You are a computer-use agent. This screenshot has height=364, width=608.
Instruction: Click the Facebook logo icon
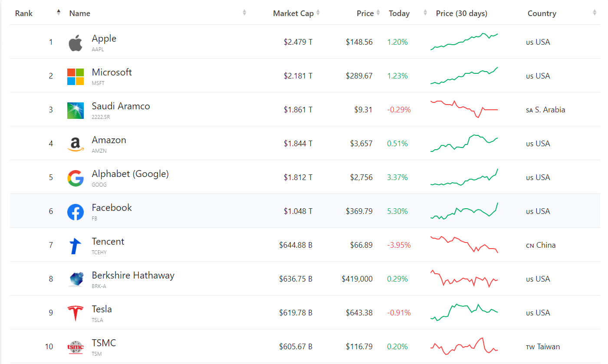tap(76, 212)
